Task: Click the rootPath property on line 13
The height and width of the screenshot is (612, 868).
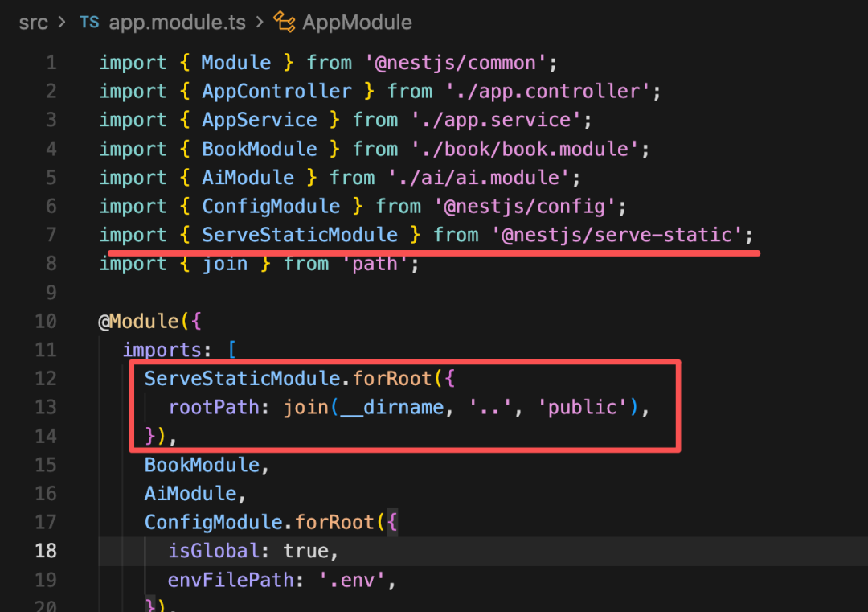Action: [214, 408]
